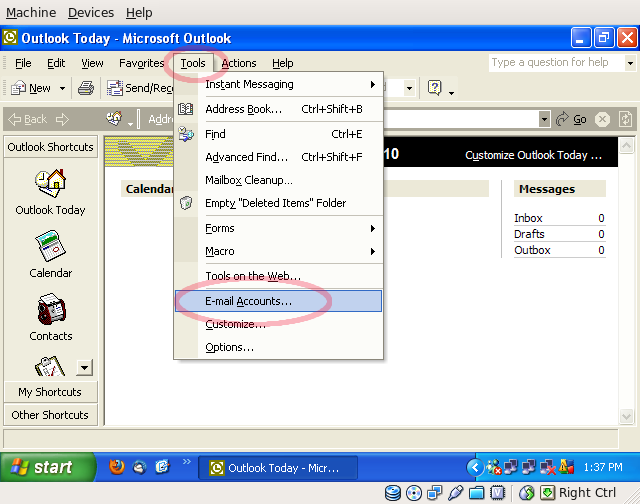Click the New mail message button
This screenshot has height=504, width=640.
31,88
